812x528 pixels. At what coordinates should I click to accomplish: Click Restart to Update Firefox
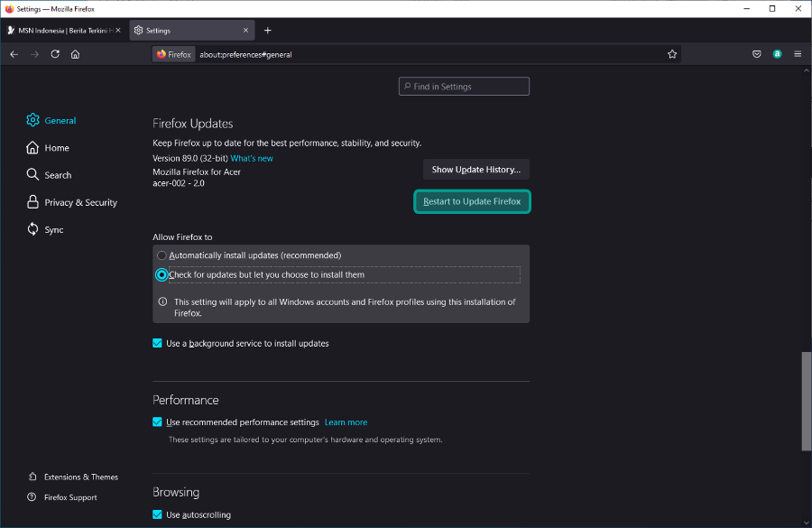tap(472, 201)
